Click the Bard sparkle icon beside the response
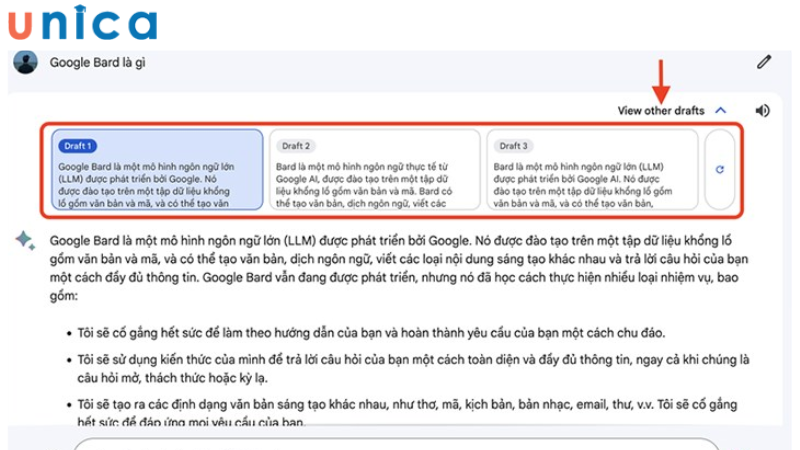This screenshot has width=800, height=450. click(x=25, y=240)
